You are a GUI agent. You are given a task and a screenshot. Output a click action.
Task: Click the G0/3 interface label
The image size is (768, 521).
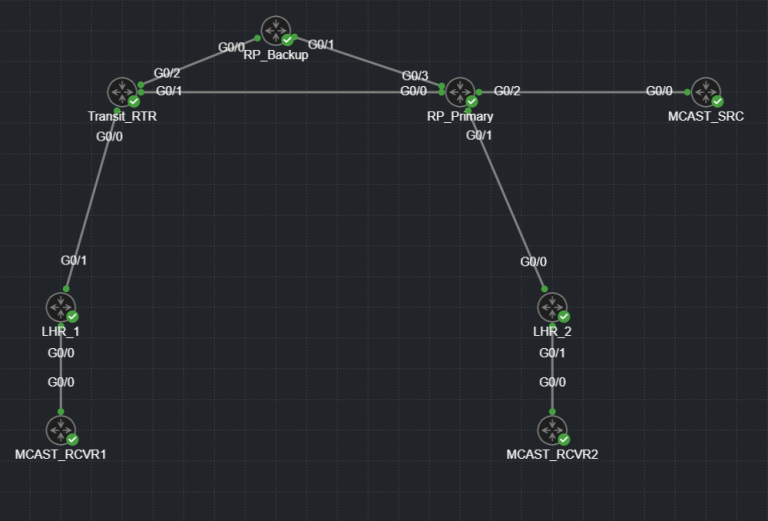(x=415, y=76)
